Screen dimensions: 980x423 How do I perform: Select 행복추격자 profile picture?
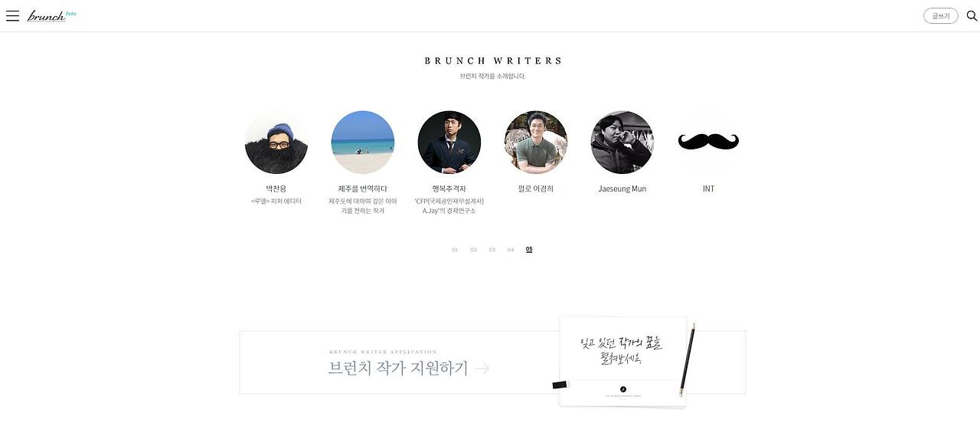[x=449, y=143]
